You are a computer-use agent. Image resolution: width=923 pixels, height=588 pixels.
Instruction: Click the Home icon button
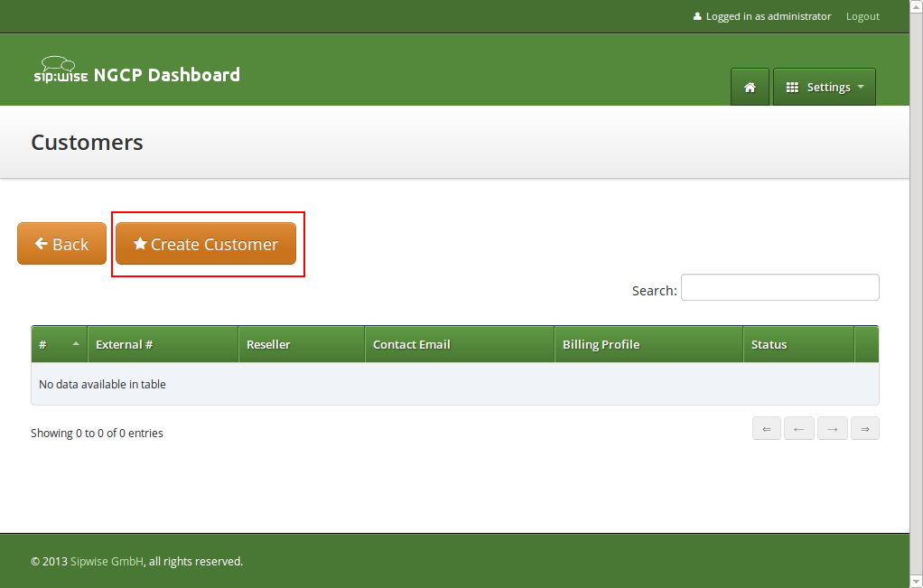tap(749, 88)
